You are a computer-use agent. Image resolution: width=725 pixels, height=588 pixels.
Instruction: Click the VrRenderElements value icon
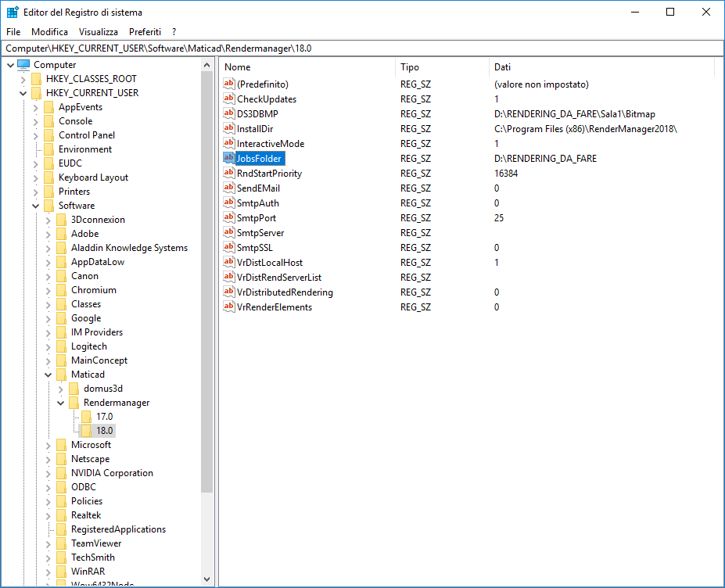[228, 307]
